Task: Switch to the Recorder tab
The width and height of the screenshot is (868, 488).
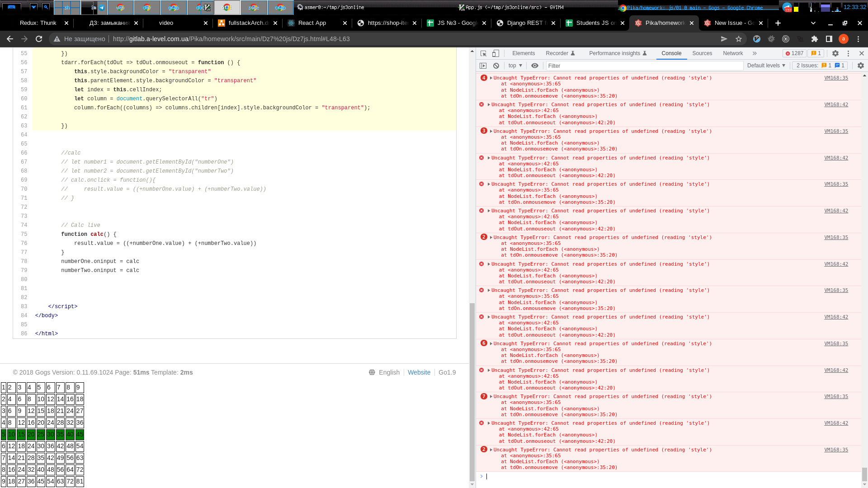Action: [x=560, y=53]
